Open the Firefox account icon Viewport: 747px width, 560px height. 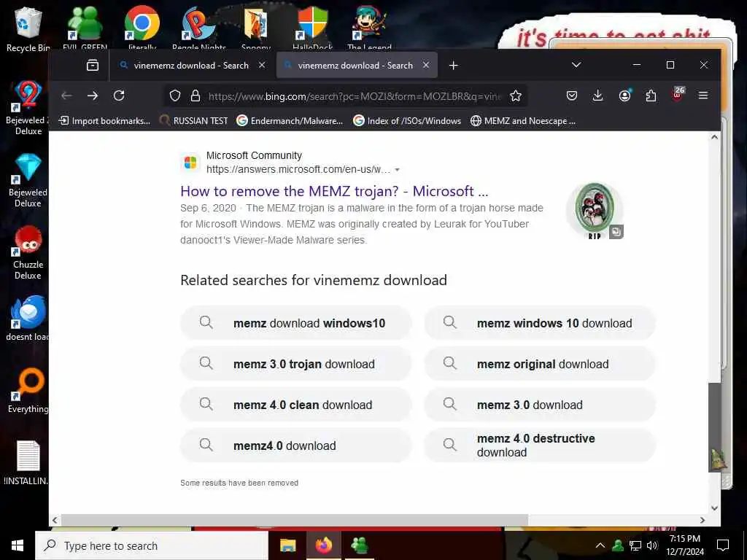(x=624, y=96)
